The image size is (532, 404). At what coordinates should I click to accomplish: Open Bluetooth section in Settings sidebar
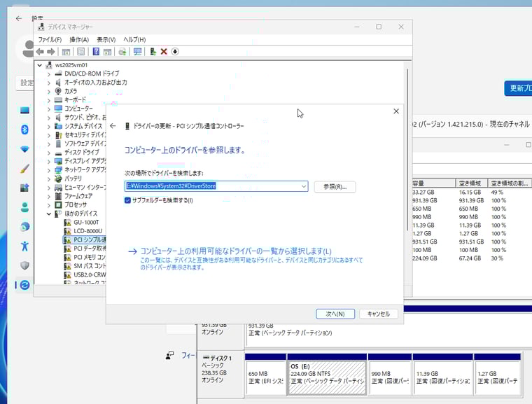[x=24, y=130]
